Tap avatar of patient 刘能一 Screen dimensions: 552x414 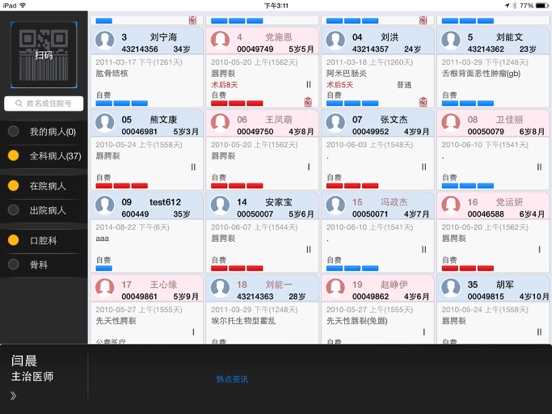point(220,288)
